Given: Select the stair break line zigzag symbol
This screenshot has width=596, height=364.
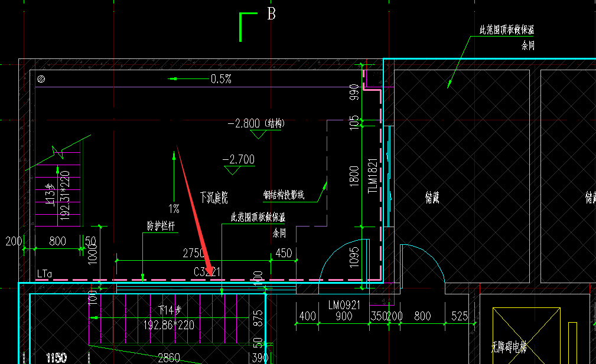Looking at the screenshot, I should [58, 153].
